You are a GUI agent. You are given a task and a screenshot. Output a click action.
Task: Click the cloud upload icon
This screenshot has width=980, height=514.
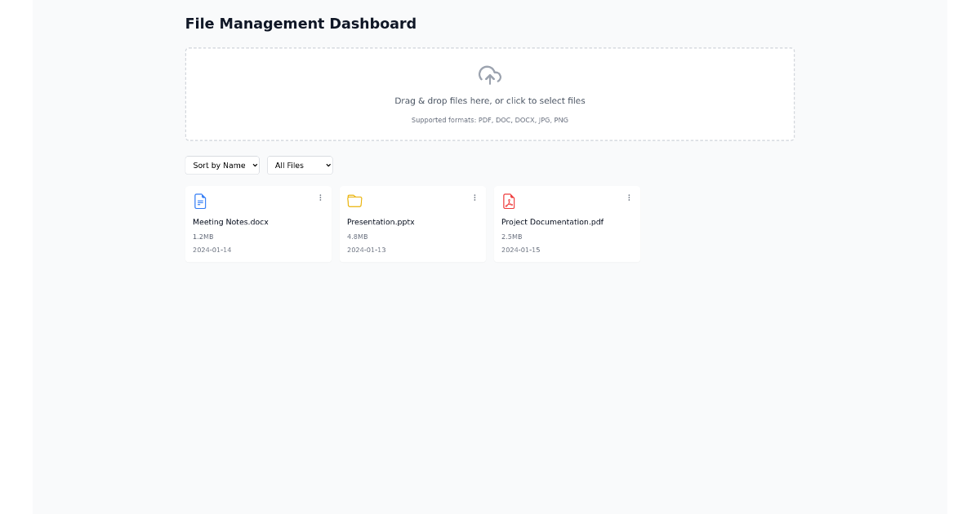tap(489, 75)
